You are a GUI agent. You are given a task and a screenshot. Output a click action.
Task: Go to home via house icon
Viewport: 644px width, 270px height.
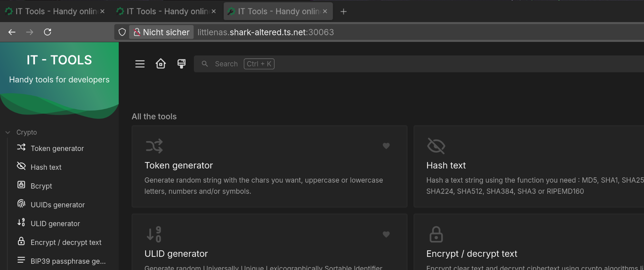tap(161, 64)
